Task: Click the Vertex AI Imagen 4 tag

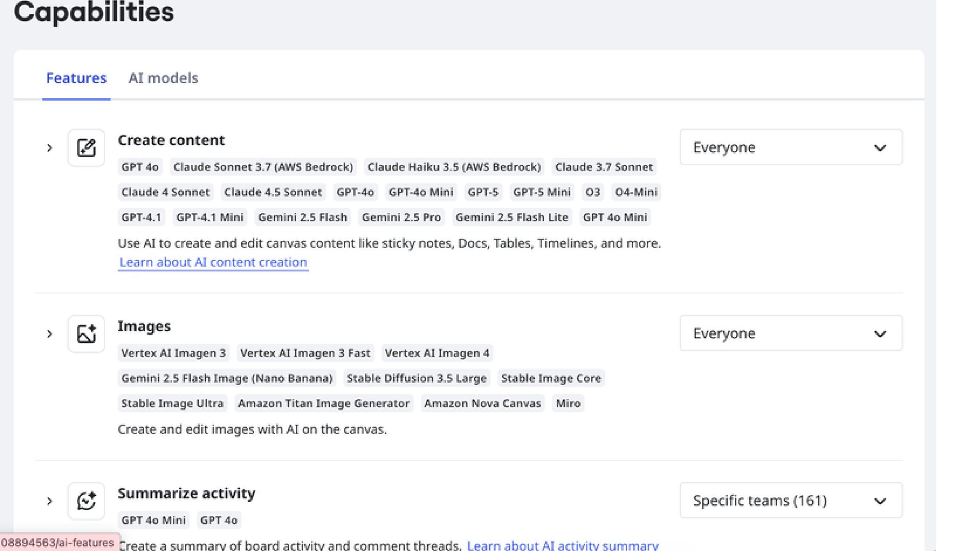Action: [437, 353]
